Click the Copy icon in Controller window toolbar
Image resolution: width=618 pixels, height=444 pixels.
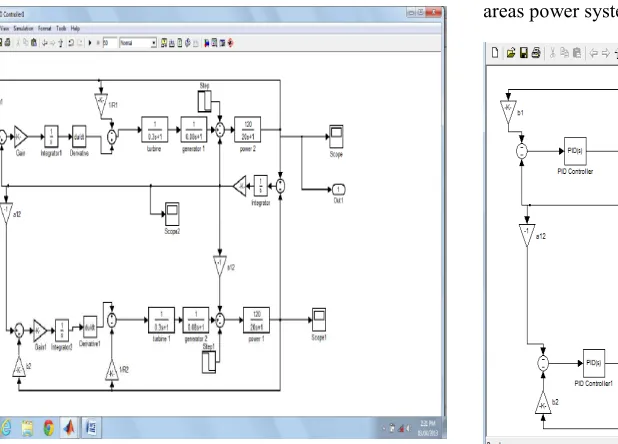26,43
